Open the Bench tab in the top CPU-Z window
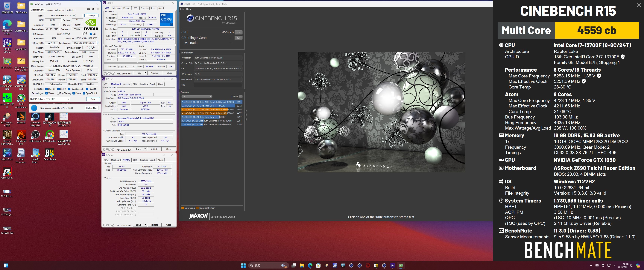 153,8
